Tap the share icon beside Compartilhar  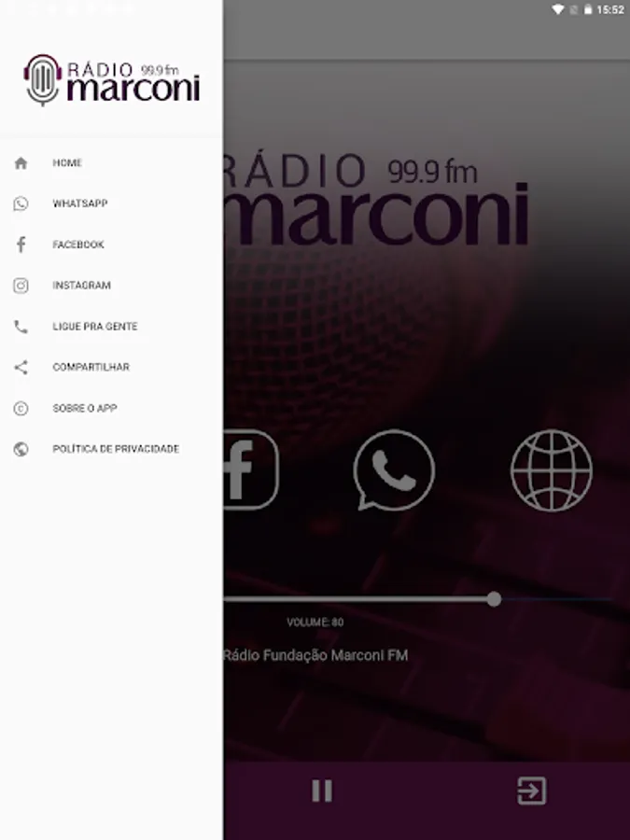tap(21, 368)
